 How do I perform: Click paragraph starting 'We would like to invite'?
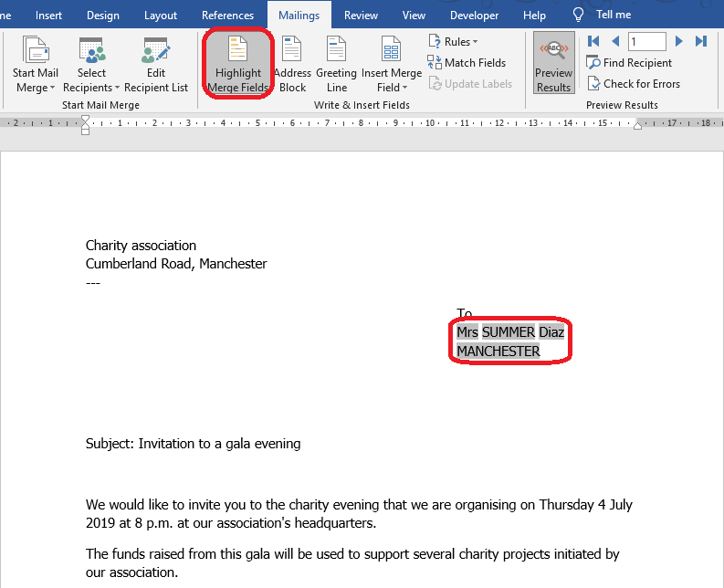click(359, 514)
